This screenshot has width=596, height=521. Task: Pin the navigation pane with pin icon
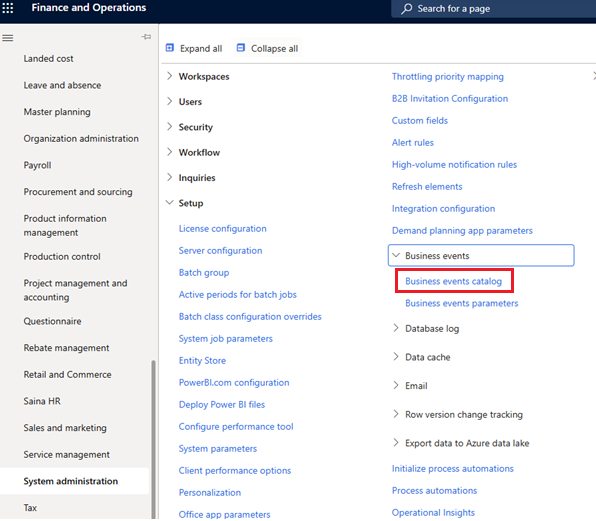click(146, 37)
